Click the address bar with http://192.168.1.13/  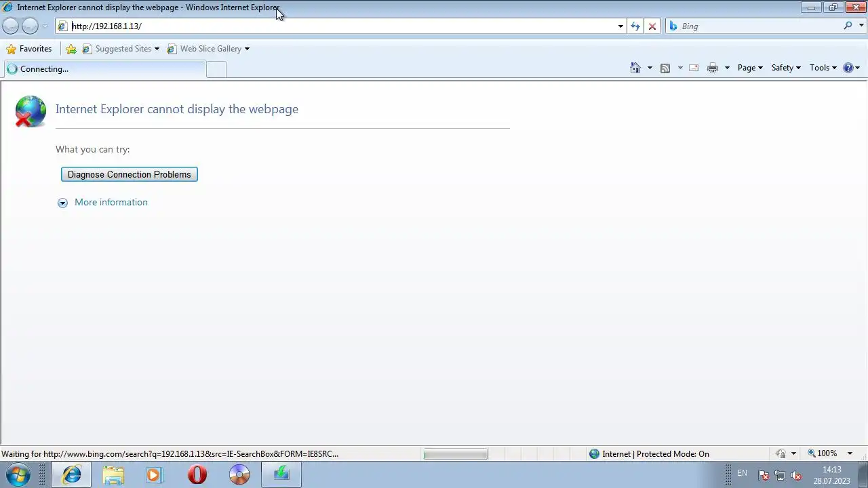click(339, 26)
